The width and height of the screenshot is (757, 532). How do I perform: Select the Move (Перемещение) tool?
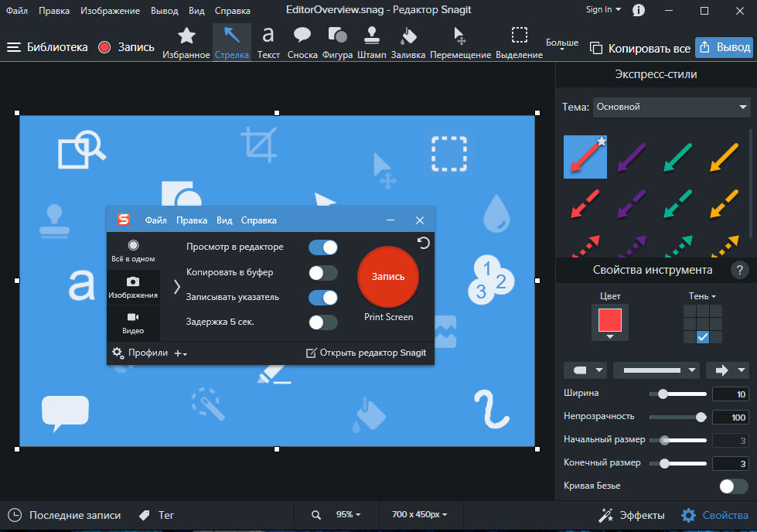(x=460, y=43)
